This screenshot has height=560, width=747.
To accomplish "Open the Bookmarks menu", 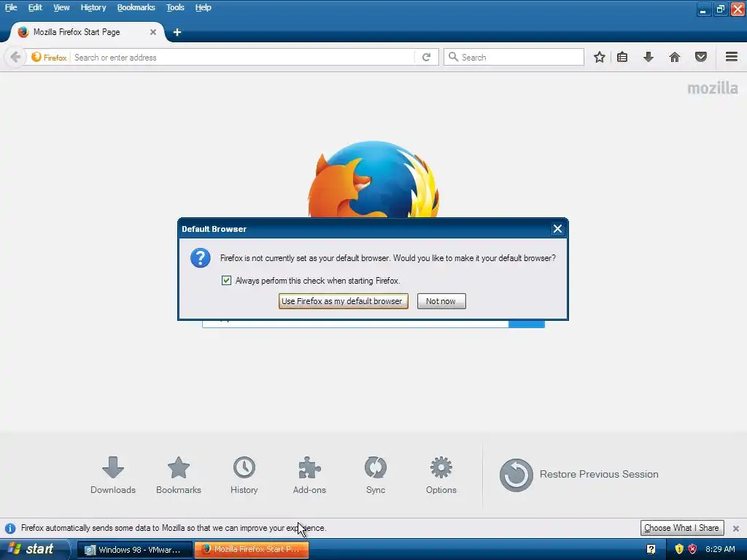I will pyautogui.click(x=136, y=7).
